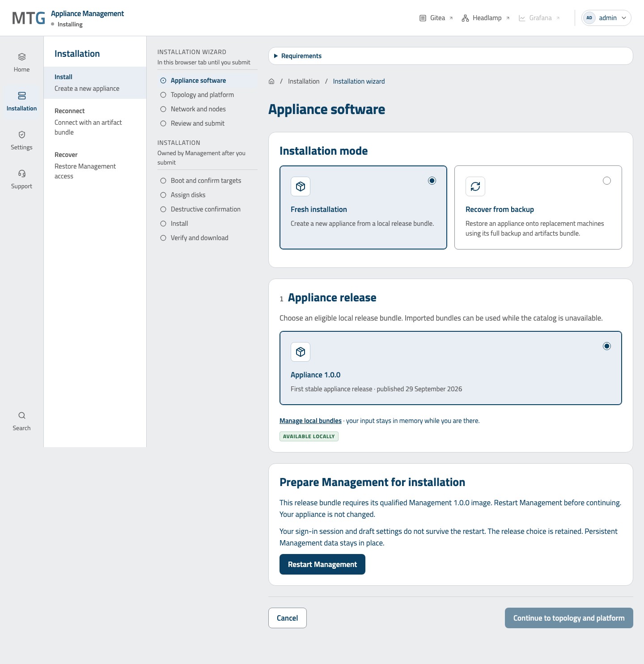
Task: Open the Support headset icon
Action: (x=22, y=173)
